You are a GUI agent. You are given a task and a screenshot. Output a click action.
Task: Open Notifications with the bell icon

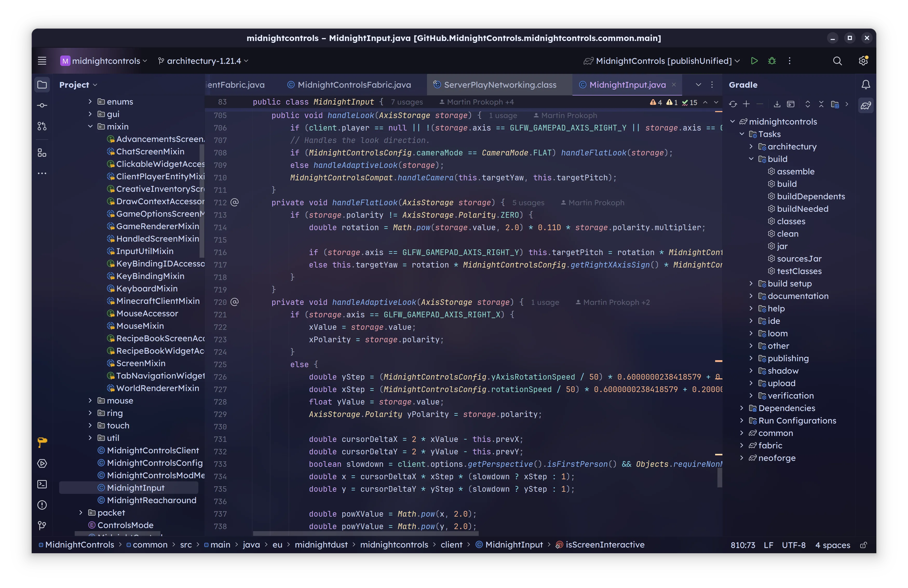866,85
